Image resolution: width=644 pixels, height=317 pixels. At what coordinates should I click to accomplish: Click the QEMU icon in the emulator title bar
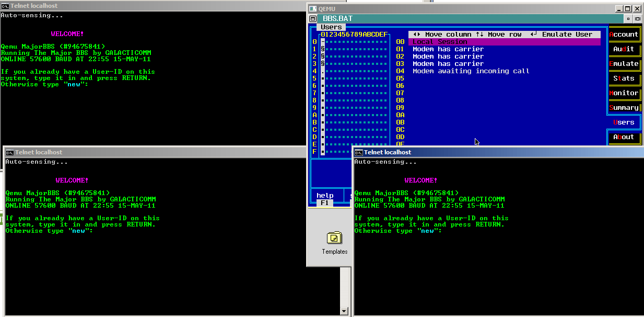[312, 8]
